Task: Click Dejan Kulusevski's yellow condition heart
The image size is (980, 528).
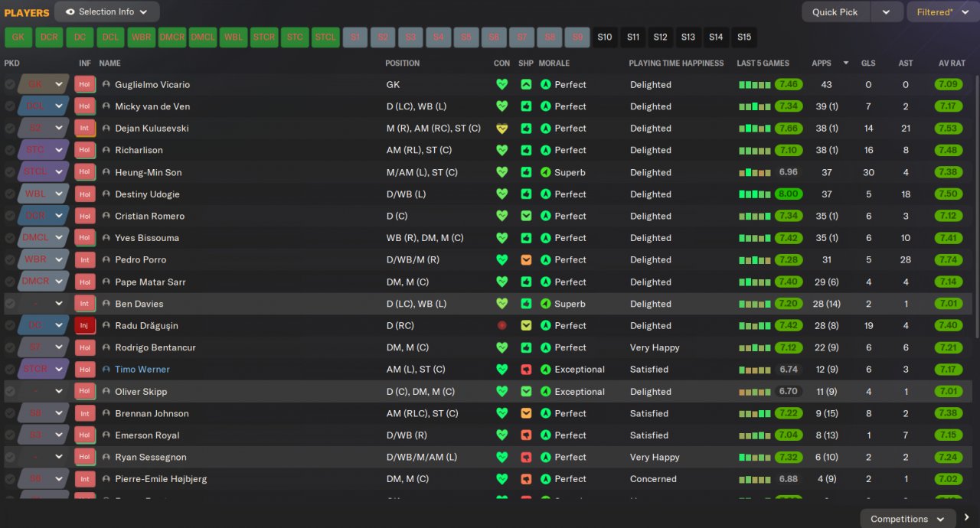Action: pyautogui.click(x=501, y=129)
